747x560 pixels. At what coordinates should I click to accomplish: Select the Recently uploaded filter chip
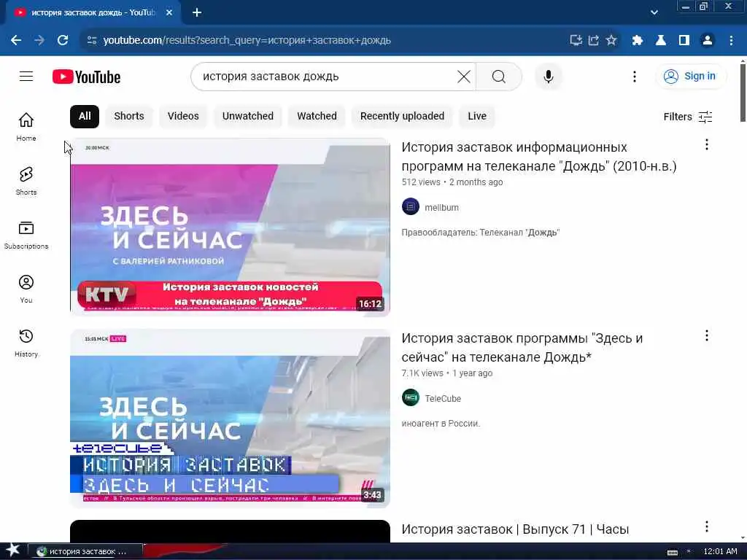(x=402, y=116)
